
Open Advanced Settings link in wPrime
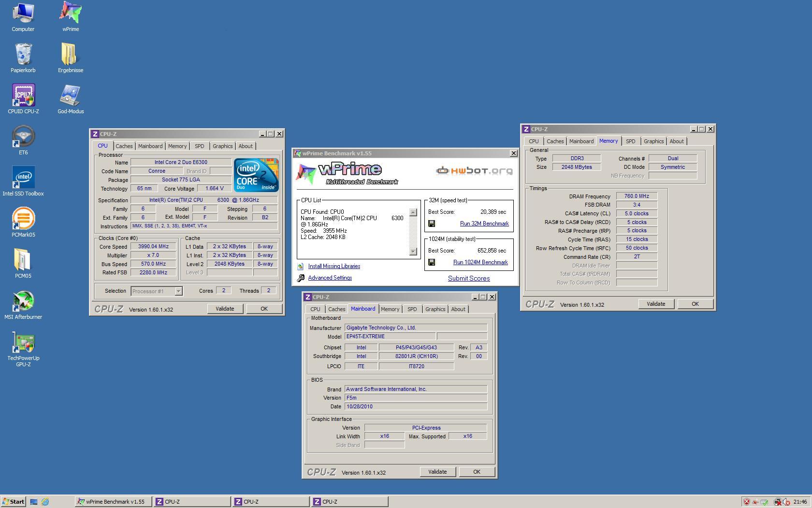click(330, 278)
